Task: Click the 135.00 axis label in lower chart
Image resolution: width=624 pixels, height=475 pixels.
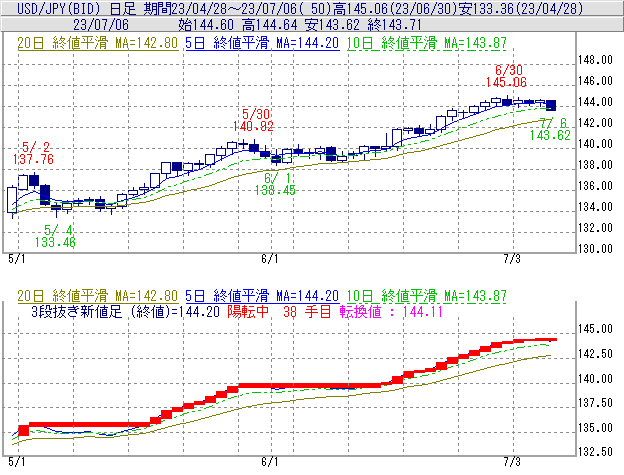Action: coord(595,428)
